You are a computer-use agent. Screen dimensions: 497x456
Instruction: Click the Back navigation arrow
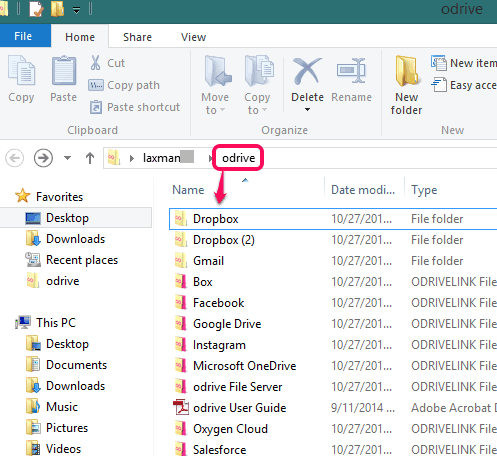[15, 158]
